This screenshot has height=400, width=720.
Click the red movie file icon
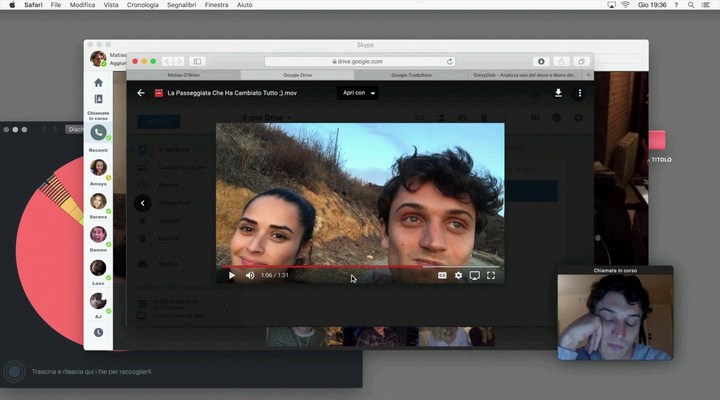coord(159,93)
